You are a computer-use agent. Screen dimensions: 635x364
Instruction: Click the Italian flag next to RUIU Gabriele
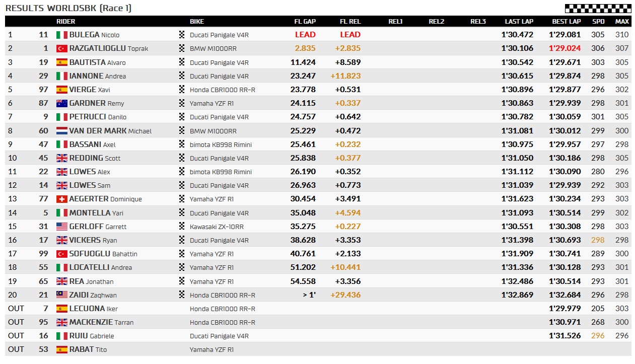(x=61, y=336)
